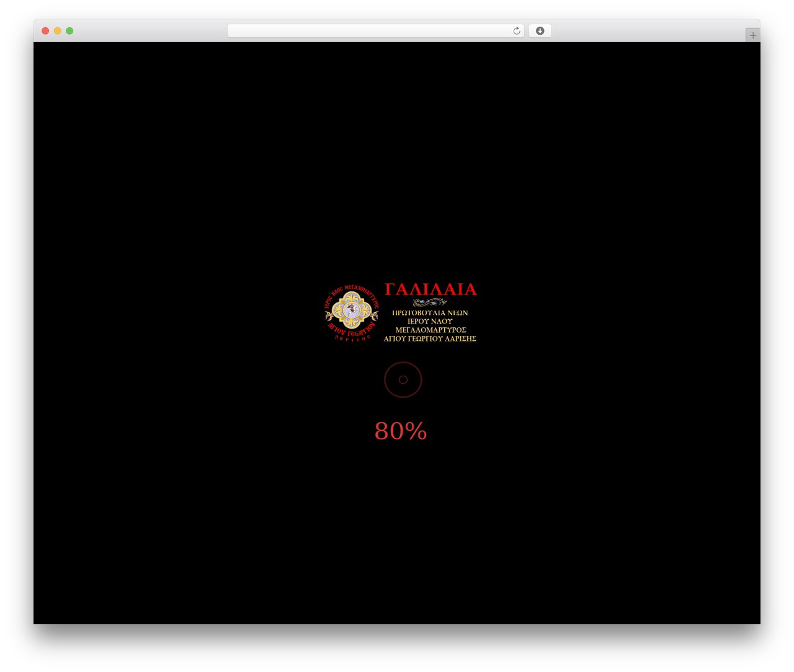The width and height of the screenshot is (794, 672).
Task: Click the circular Saint George church emblem
Action: pyautogui.click(x=352, y=313)
